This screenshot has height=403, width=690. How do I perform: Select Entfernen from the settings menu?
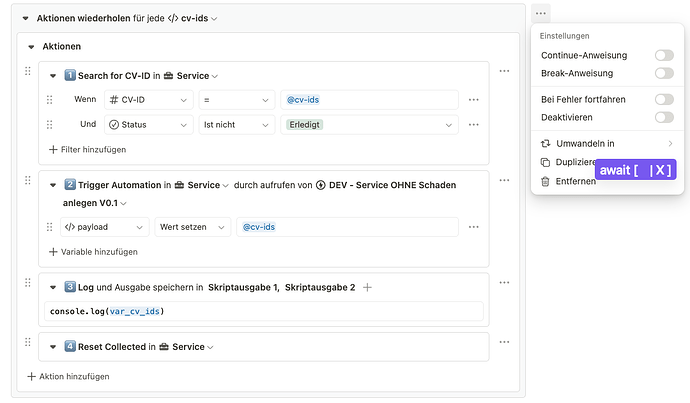pyautogui.click(x=575, y=181)
